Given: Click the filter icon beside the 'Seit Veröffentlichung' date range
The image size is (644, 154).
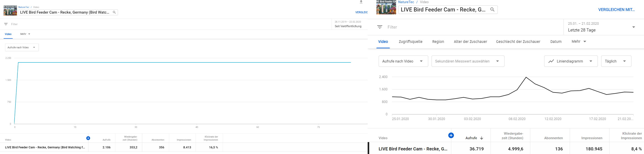Looking at the screenshot, I should click(x=6, y=24).
